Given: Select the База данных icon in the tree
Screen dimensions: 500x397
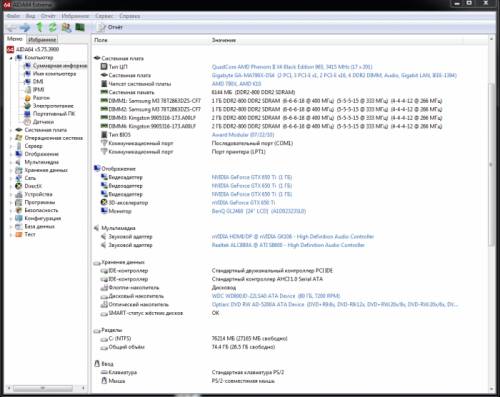Looking at the screenshot, I should tap(19, 226).
